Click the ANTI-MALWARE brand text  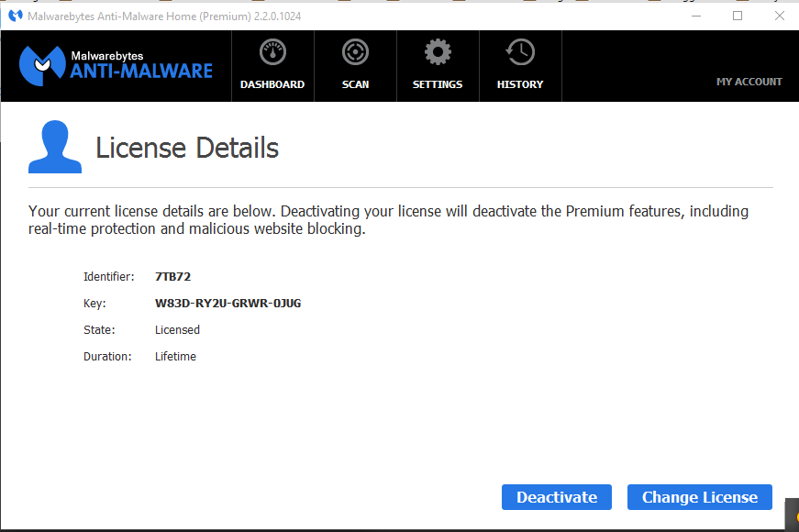pyautogui.click(x=143, y=72)
